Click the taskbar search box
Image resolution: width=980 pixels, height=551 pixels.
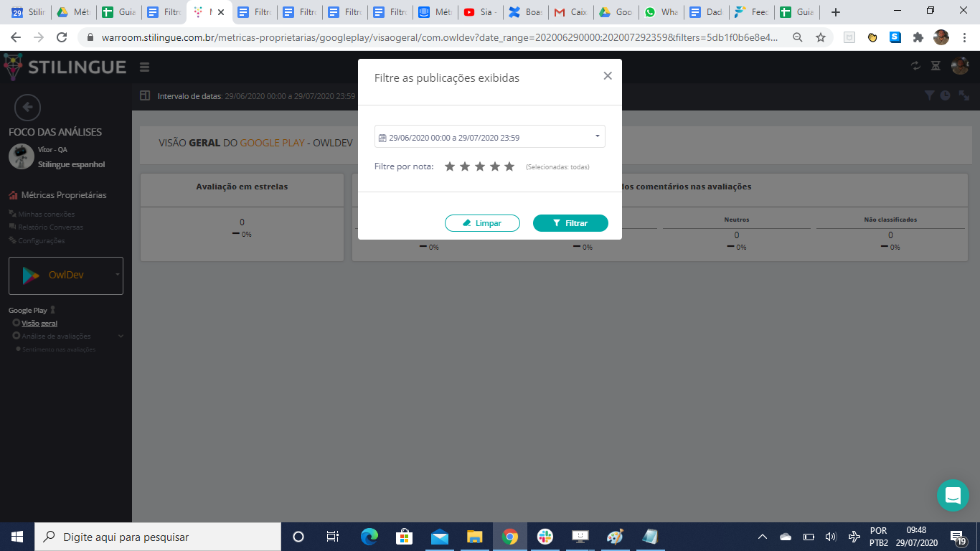(x=158, y=537)
